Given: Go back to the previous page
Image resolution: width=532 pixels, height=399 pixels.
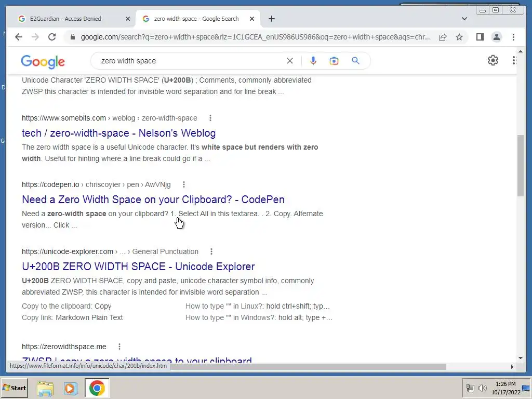Looking at the screenshot, I should coord(19,37).
